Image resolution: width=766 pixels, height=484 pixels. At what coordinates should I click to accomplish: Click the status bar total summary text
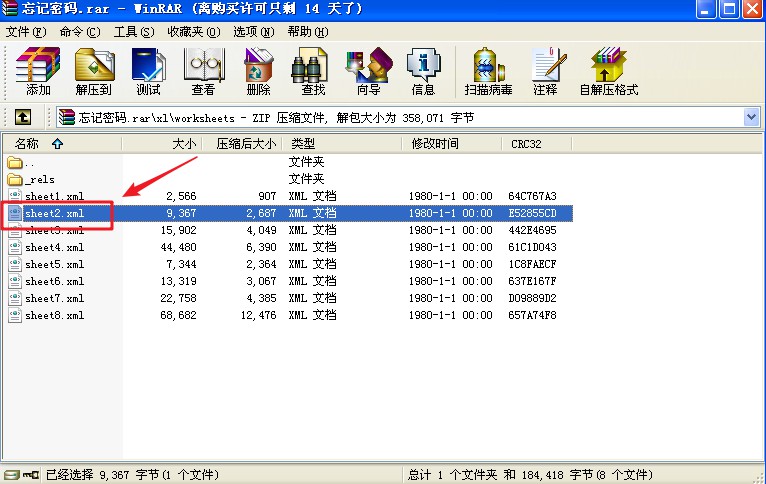[530, 475]
